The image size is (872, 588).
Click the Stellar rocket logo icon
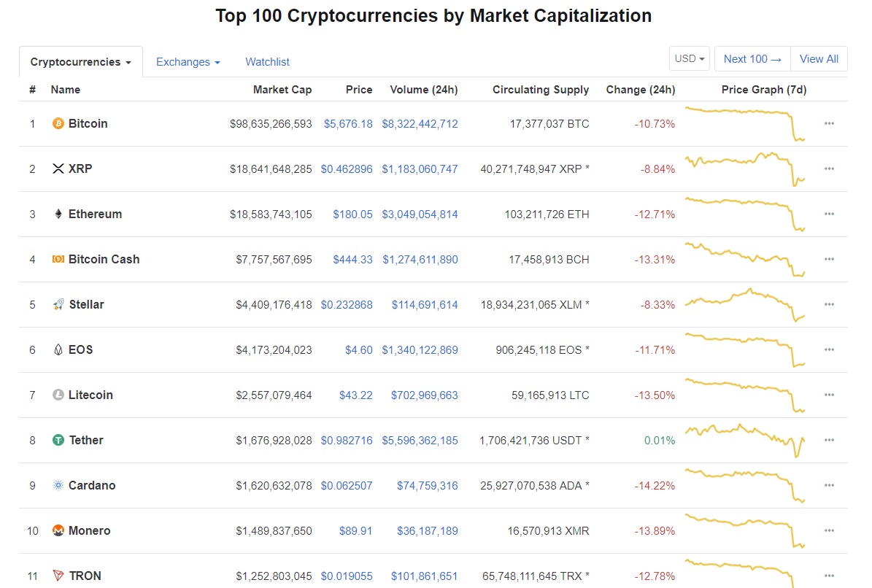(x=58, y=305)
